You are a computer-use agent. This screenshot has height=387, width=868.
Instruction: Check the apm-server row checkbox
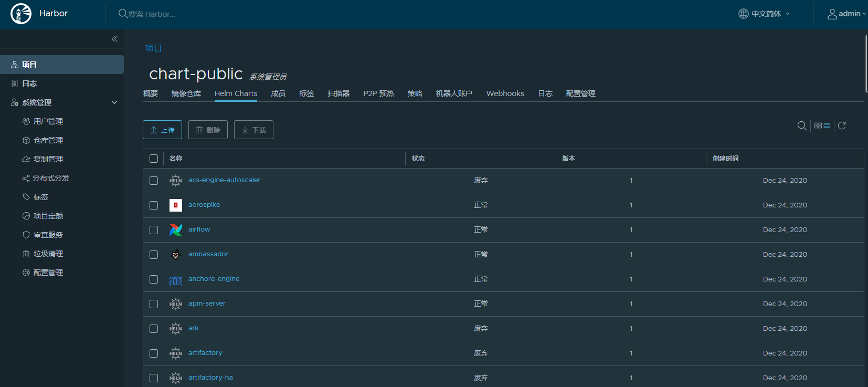tap(154, 304)
